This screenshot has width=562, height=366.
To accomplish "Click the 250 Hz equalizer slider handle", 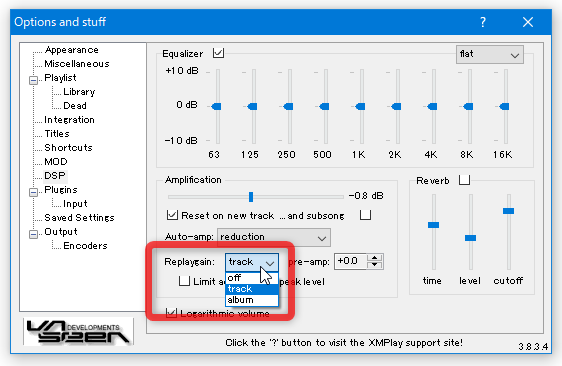I will (x=289, y=106).
